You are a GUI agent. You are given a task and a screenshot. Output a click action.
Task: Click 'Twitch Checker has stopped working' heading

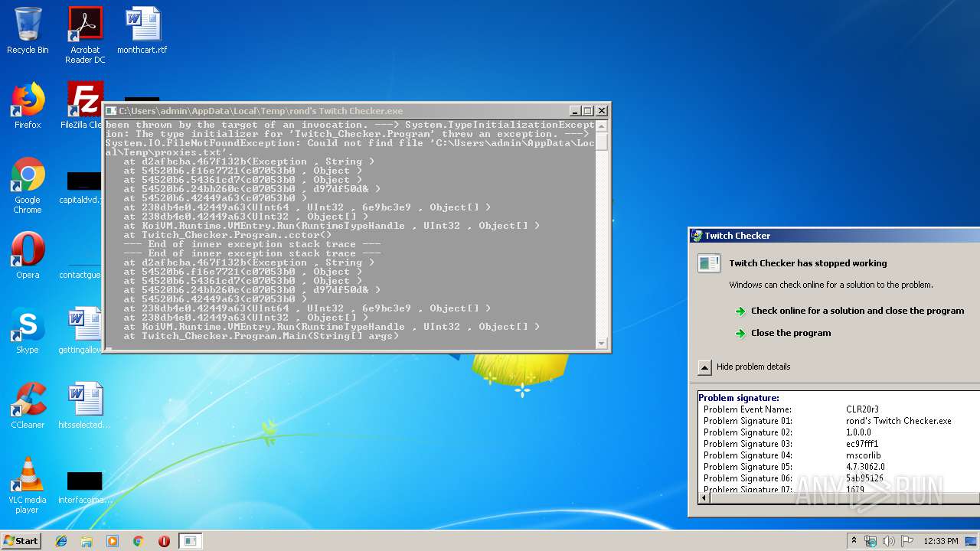[808, 263]
